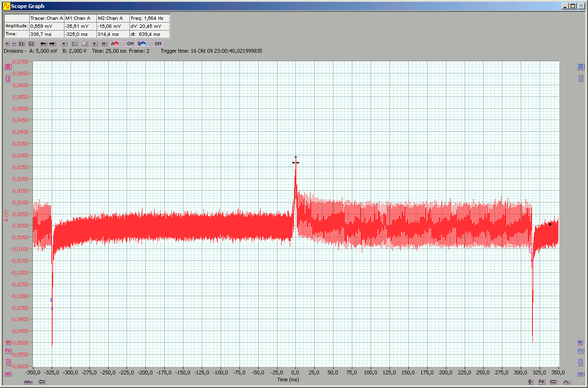Click the A: 5,000 mV division label
Screen dimensions: 588x388
tap(43, 51)
